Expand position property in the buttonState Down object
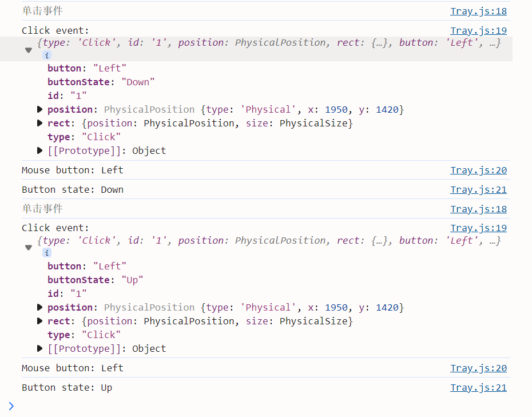This screenshot has height=417, width=532. pyautogui.click(x=39, y=109)
